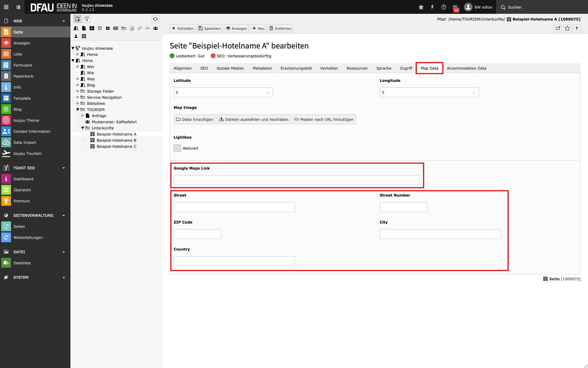Click the bookmarks star icon in top bar
The width and height of the screenshot is (588, 368).
(421, 7)
